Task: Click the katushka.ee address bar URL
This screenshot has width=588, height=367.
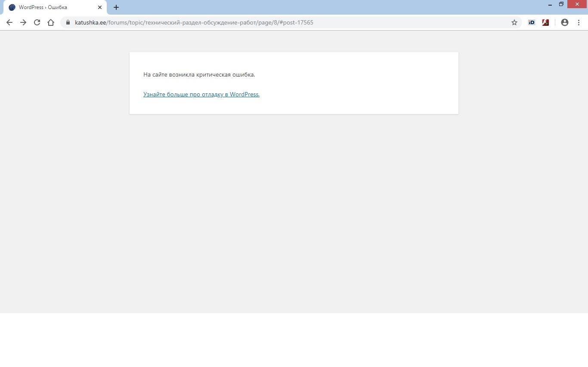Action: click(x=194, y=22)
